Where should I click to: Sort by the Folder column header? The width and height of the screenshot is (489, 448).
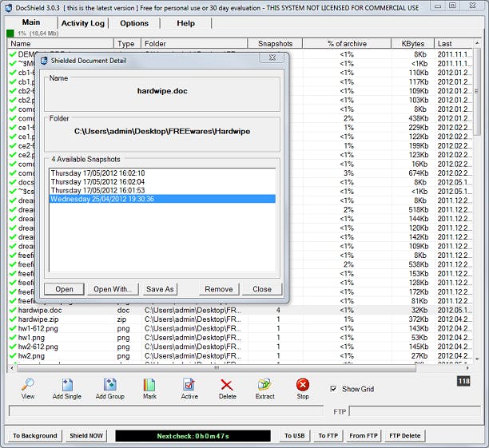click(194, 44)
